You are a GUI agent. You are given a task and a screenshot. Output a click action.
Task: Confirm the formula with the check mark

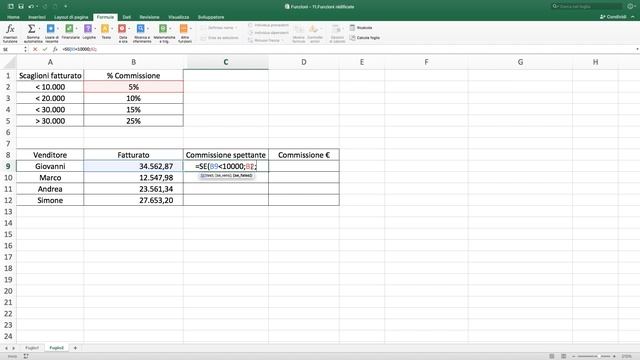(45, 49)
